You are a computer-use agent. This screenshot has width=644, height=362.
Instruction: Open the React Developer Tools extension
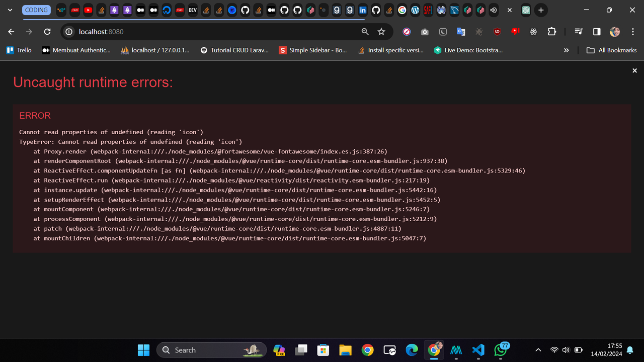point(533,31)
